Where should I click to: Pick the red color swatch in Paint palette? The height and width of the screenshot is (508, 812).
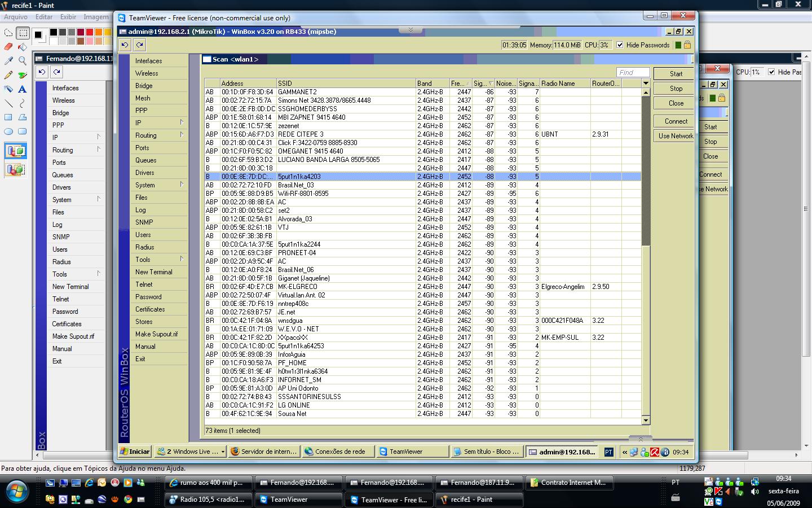tap(90, 32)
